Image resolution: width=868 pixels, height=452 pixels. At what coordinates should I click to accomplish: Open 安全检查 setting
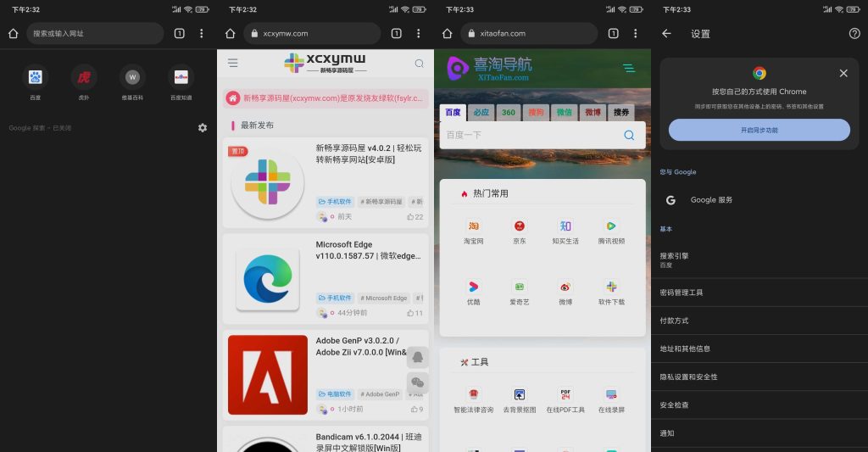759,405
